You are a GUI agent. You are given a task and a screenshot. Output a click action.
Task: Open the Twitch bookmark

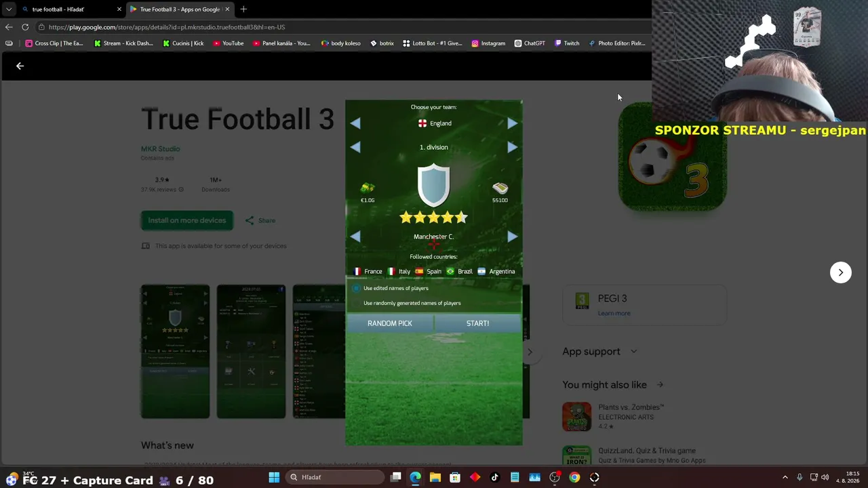567,43
